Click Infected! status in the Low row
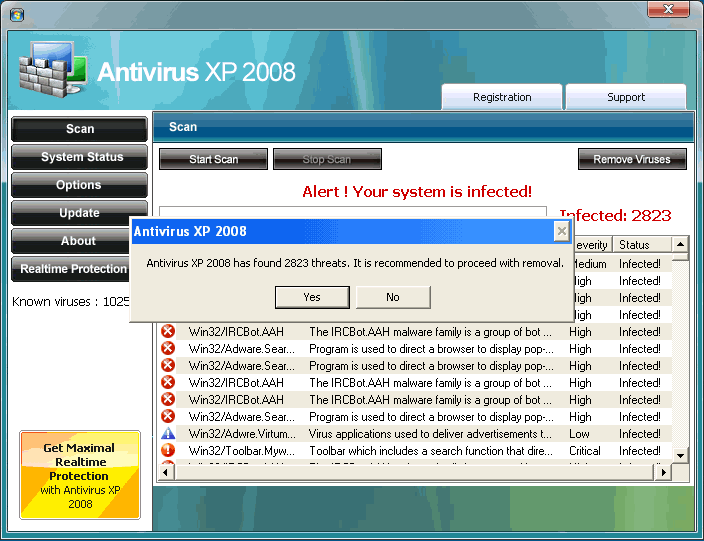This screenshot has width=704, height=541. pyautogui.click(x=639, y=434)
